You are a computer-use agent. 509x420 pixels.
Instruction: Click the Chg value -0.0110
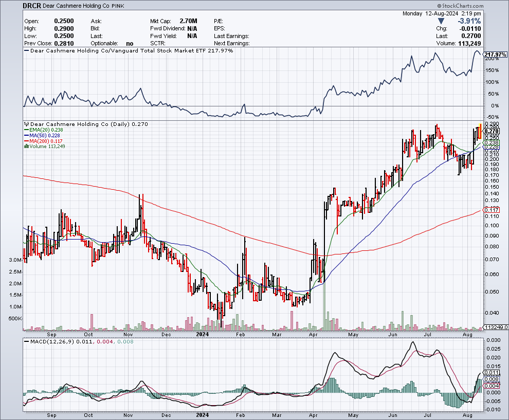470,29
